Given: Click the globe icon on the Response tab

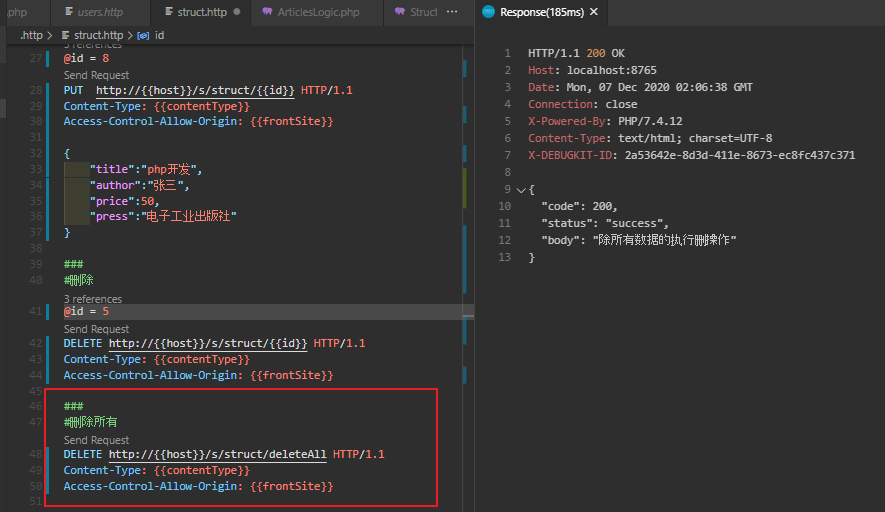Looking at the screenshot, I should tap(488, 12).
